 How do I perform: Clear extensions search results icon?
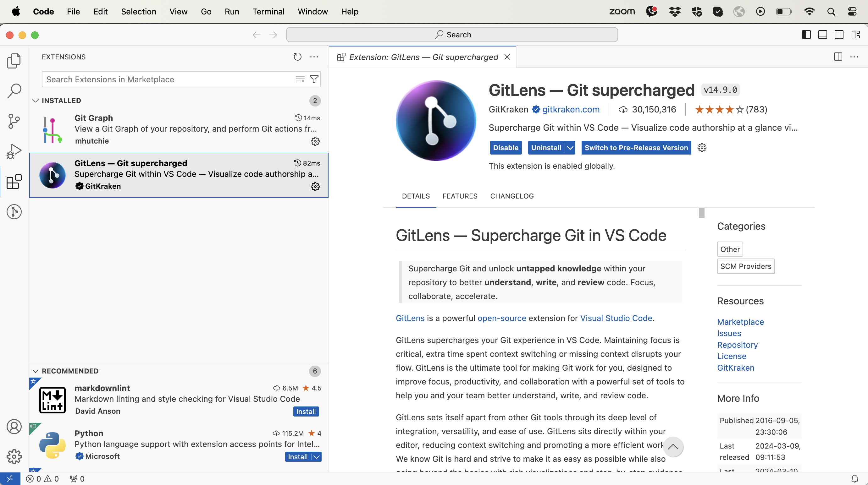[300, 79]
